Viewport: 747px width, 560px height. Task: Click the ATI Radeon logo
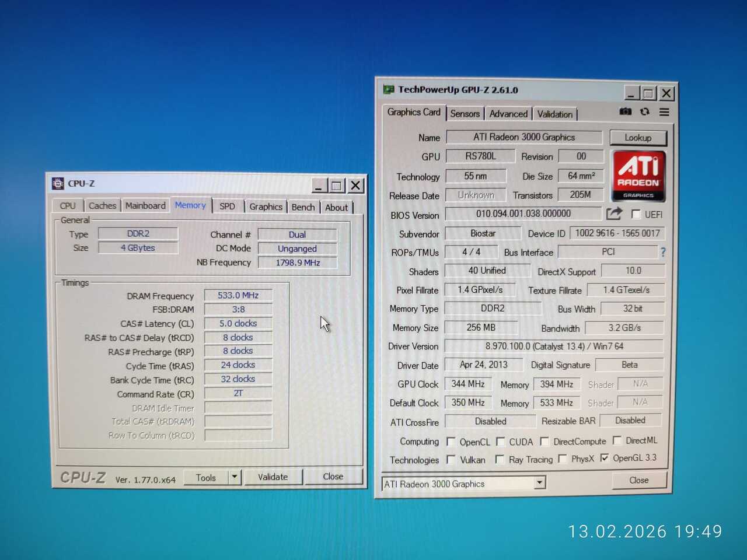coord(638,176)
